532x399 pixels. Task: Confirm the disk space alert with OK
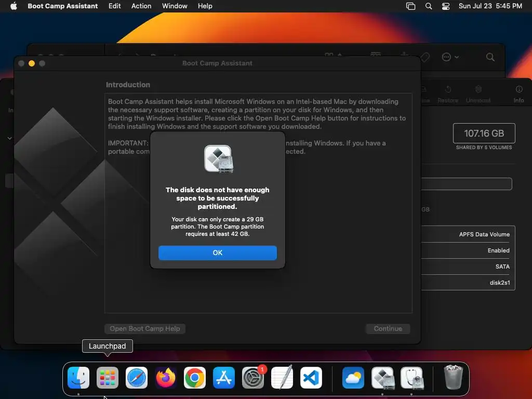click(x=218, y=253)
